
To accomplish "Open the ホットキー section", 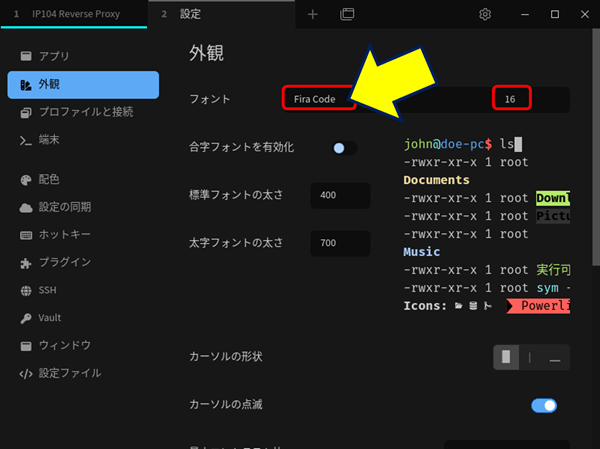I will (83, 235).
